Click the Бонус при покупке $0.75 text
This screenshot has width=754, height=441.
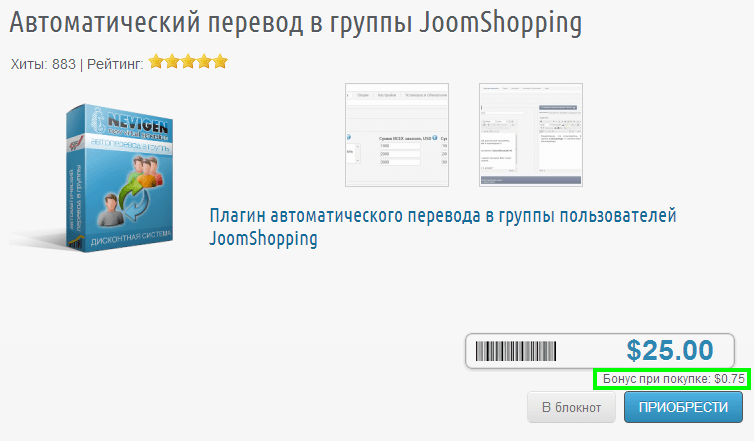pos(673,379)
